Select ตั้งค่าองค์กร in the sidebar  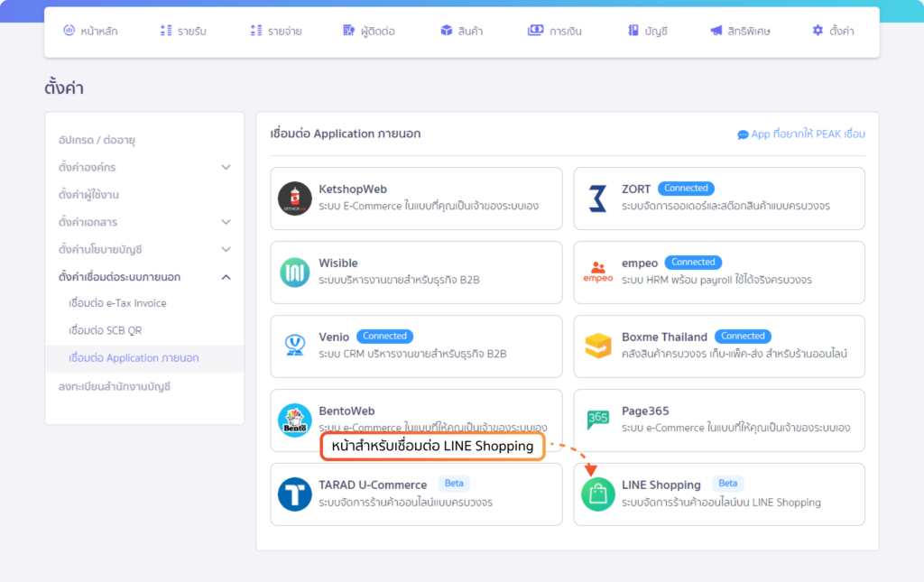88,167
